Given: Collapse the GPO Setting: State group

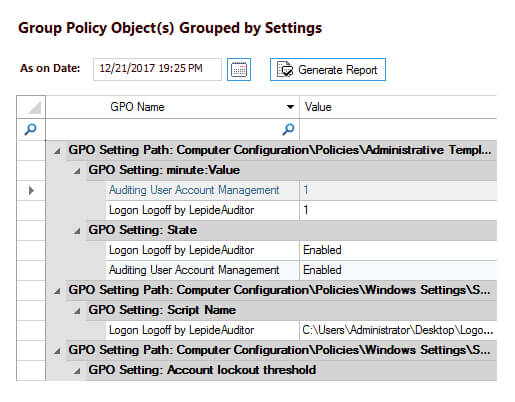Looking at the screenshot, I should tap(77, 231).
